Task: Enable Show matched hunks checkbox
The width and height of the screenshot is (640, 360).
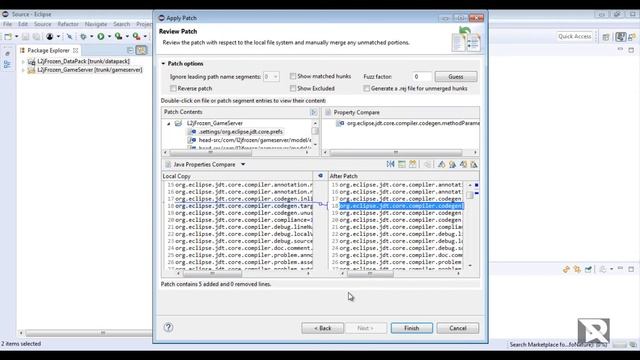Action: pos(293,76)
